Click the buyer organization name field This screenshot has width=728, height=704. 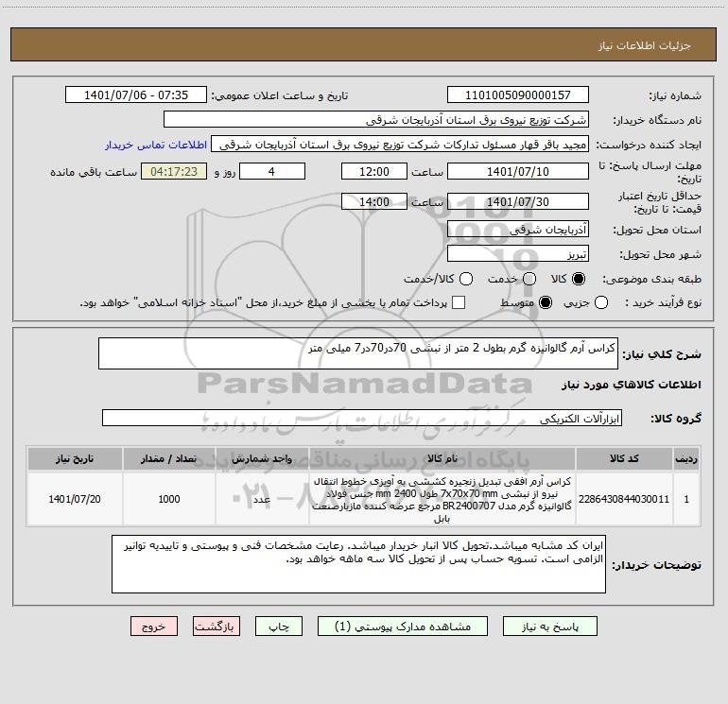point(376,119)
